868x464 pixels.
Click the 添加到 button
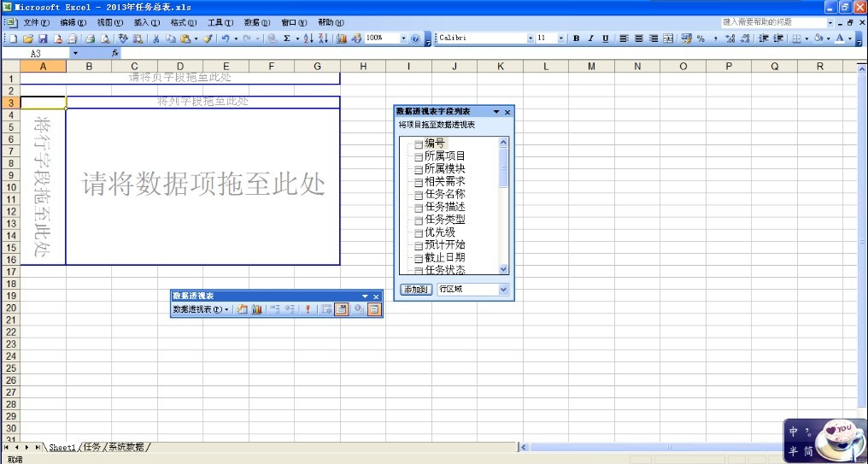click(416, 290)
